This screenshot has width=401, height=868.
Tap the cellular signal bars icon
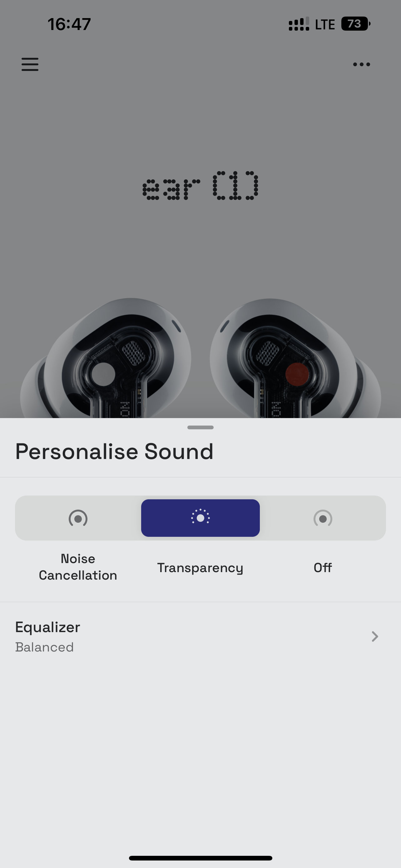tap(299, 24)
